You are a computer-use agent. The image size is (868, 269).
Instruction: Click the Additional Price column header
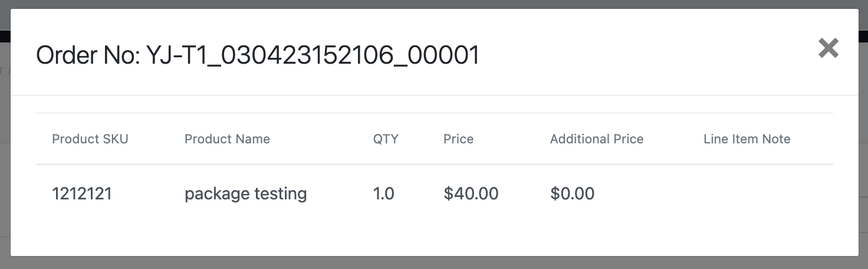(x=596, y=139)
